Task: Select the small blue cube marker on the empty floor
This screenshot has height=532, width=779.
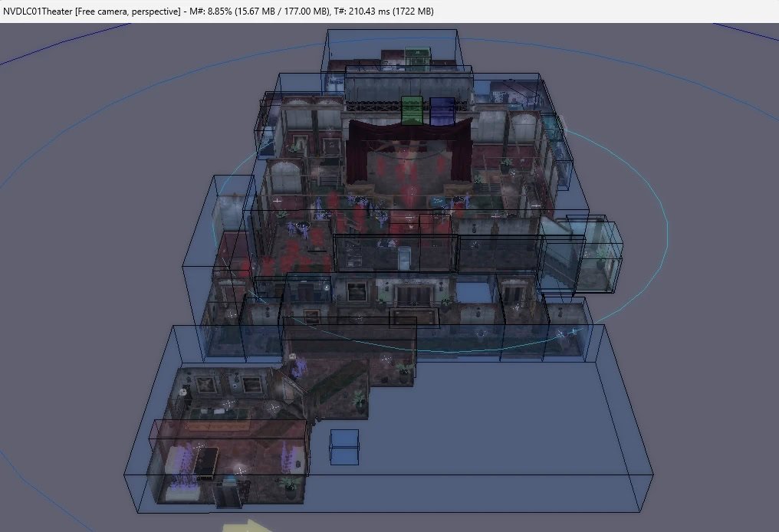Action: [x=344, y=447]
